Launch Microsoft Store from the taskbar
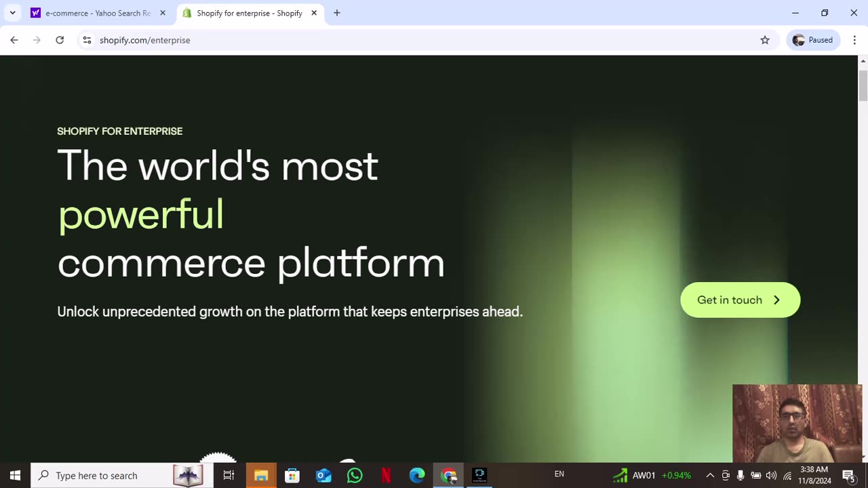Image resolution: width=868 pixels, height=488 pixels. click(292, 475)
